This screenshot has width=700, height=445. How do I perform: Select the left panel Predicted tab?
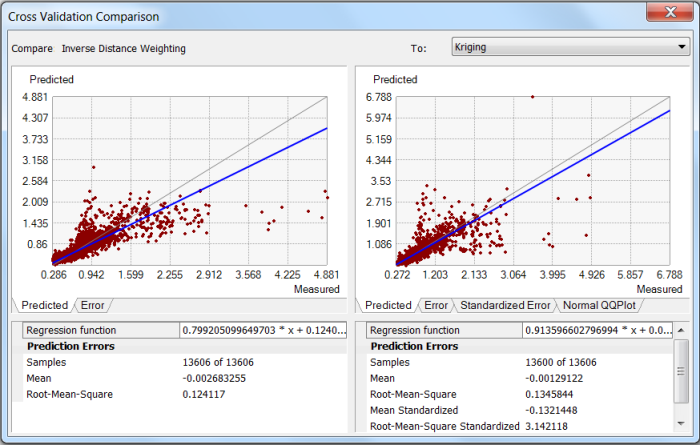point(45,305)
